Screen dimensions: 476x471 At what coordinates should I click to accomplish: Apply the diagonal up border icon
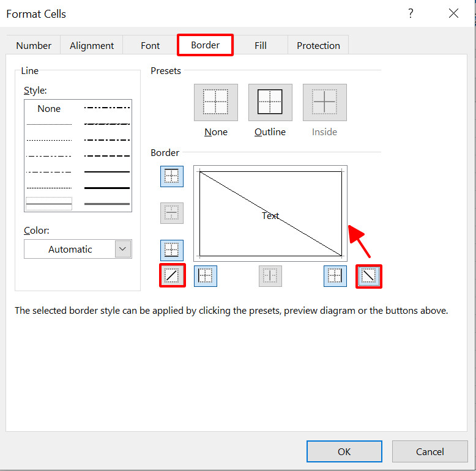point(172,275)
